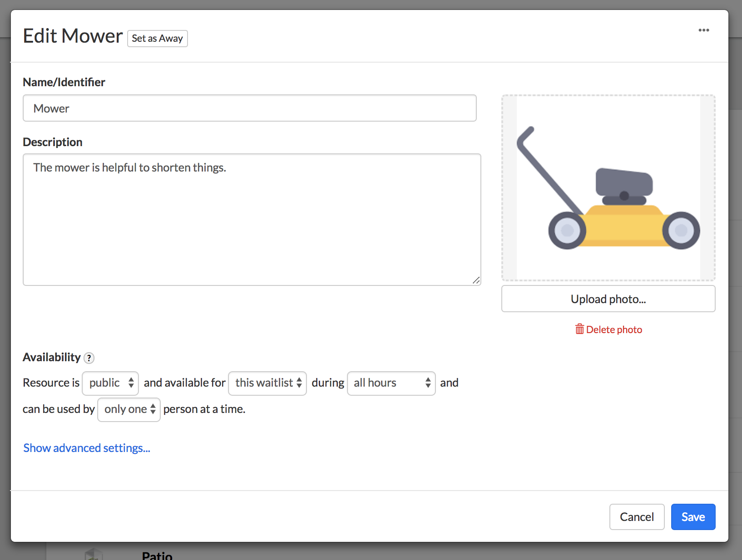Cancel editing the mower
Viewport: 742px width, 560px height.
point(637,517)
